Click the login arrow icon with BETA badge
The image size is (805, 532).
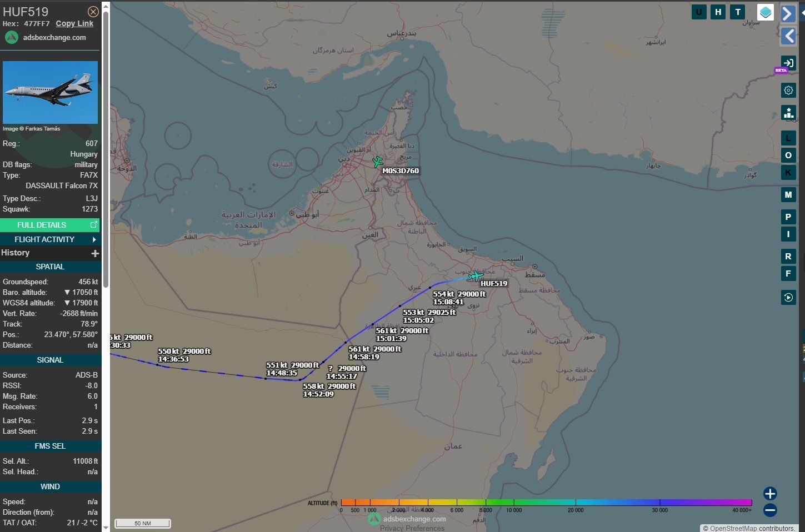click(x=788, y=63)
